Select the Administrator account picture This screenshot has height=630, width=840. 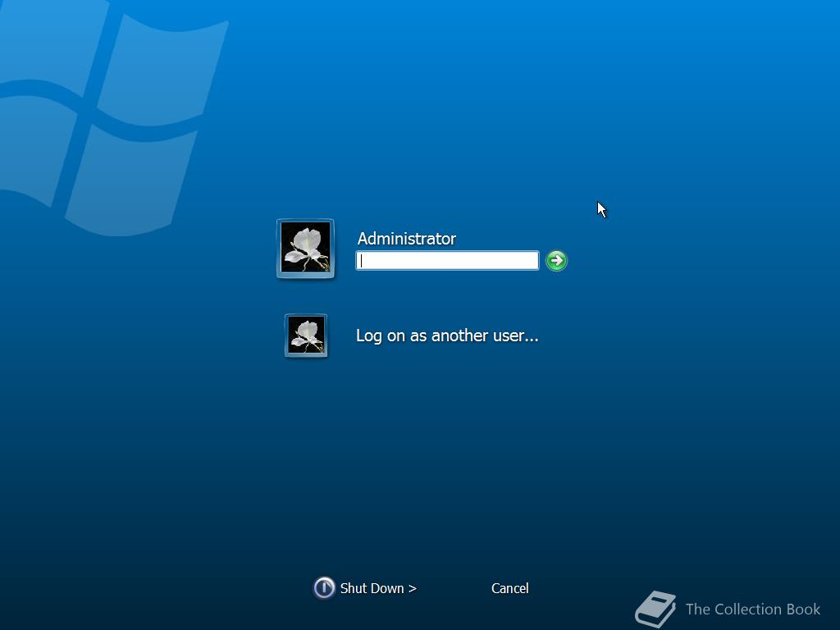(305, 249)
